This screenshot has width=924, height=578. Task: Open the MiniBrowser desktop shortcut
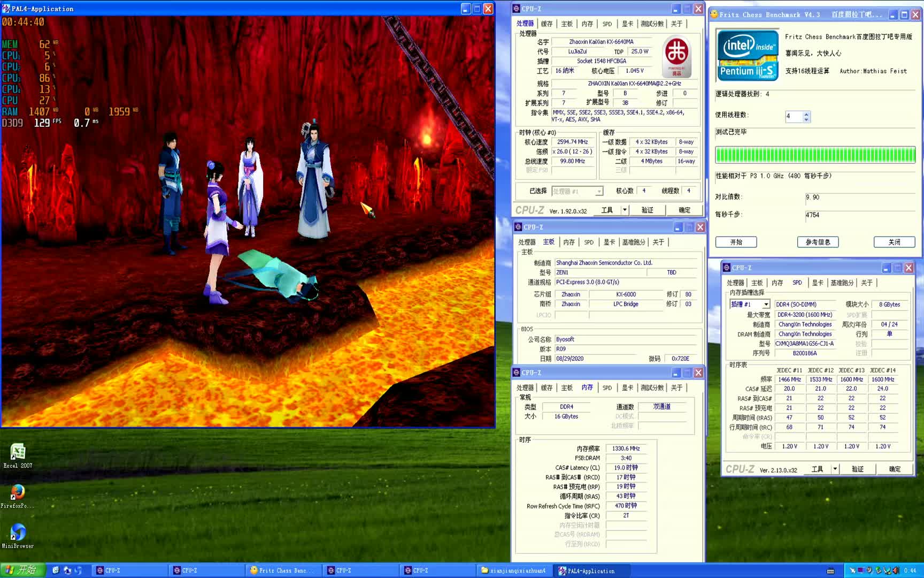pyautogui.click(x=18, y=533)
